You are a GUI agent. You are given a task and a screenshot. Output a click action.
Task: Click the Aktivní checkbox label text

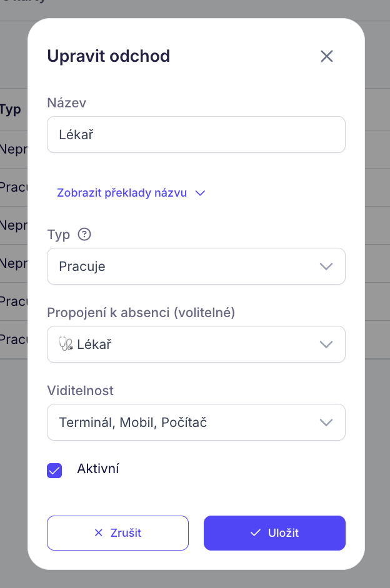click(x=97, y=469)
